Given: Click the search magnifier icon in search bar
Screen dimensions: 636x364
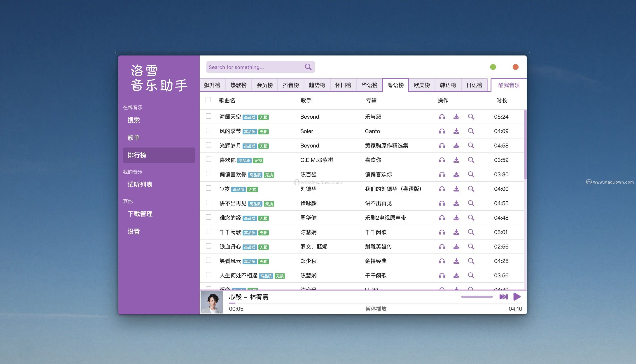Looking at the screenshot, I should (308, 67).
